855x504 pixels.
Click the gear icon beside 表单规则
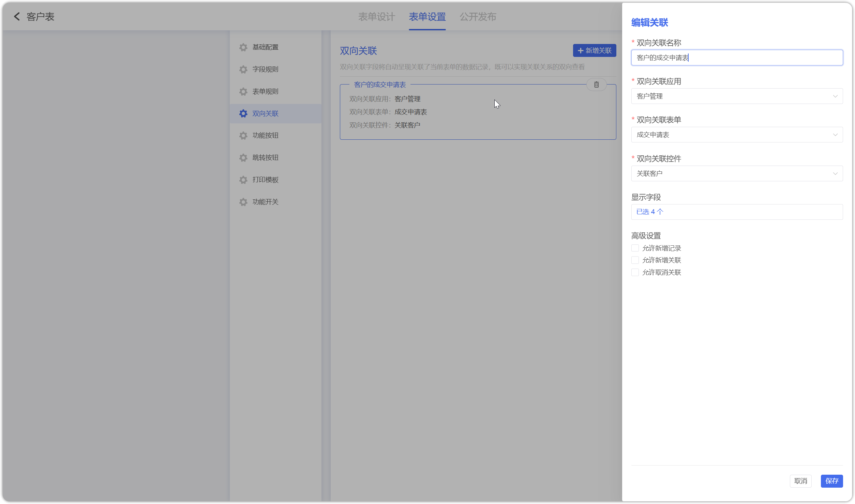tap(243, 91)
